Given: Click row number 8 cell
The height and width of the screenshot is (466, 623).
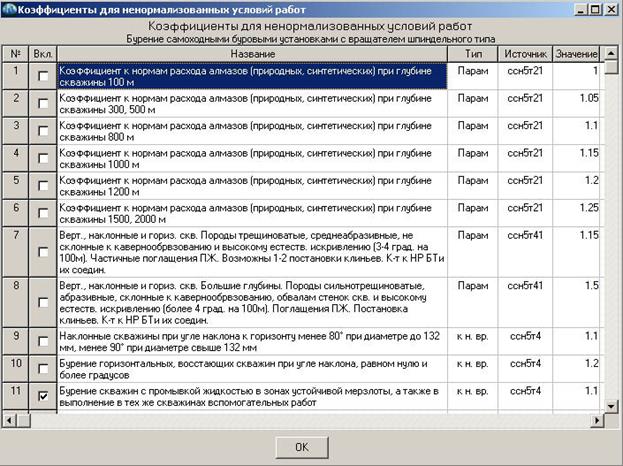Looking at the screenshot, I should pyautogui.click(x=15, y=303).
